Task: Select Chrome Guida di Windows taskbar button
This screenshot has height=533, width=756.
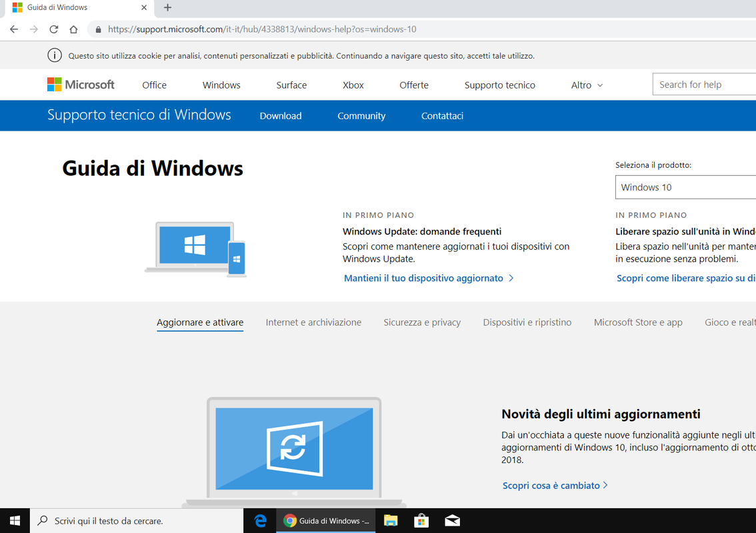Action: (326, 520)
